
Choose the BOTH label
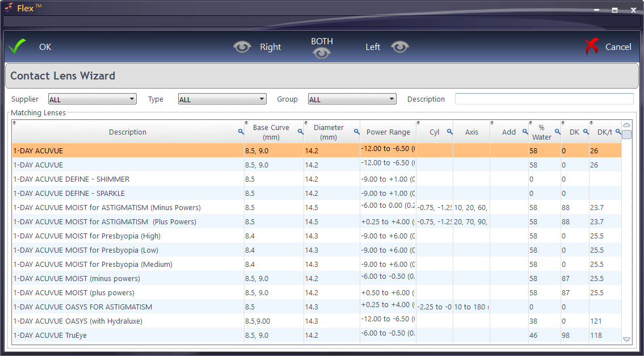tap(322, 41)
